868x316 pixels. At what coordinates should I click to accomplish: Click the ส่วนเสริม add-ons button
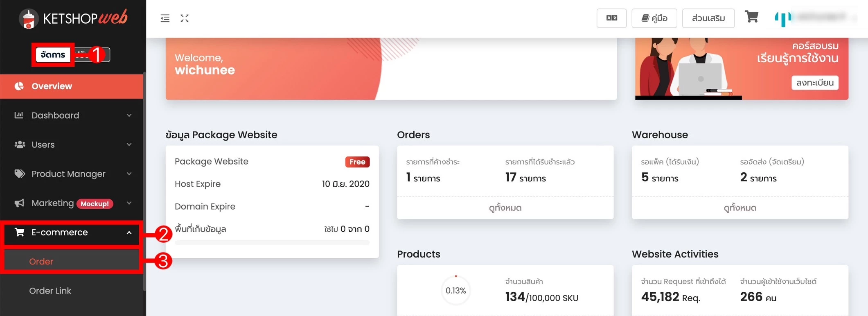[708, 18]
